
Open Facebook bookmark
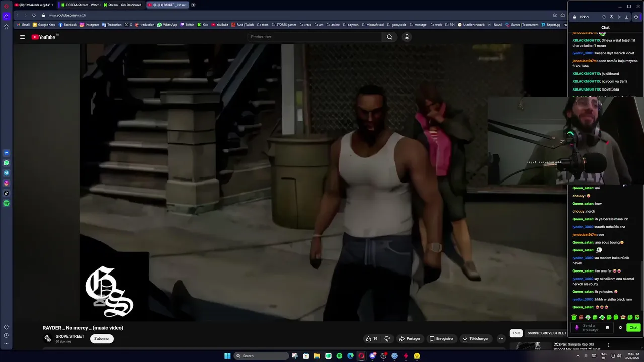click(68, 25)
